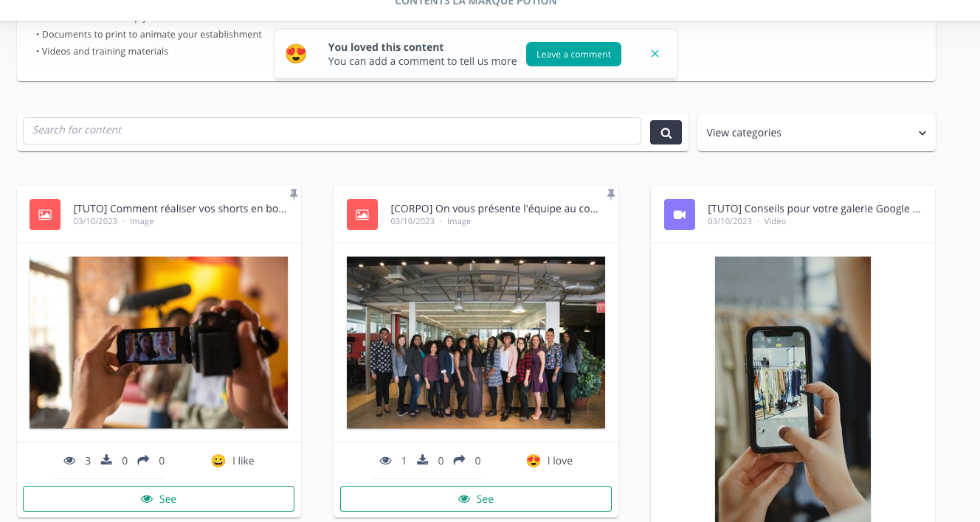Open the phone clothing video thumbnail
Image resolution: width=980 pixels, height=522 pixels.
(x=793, y=389)
